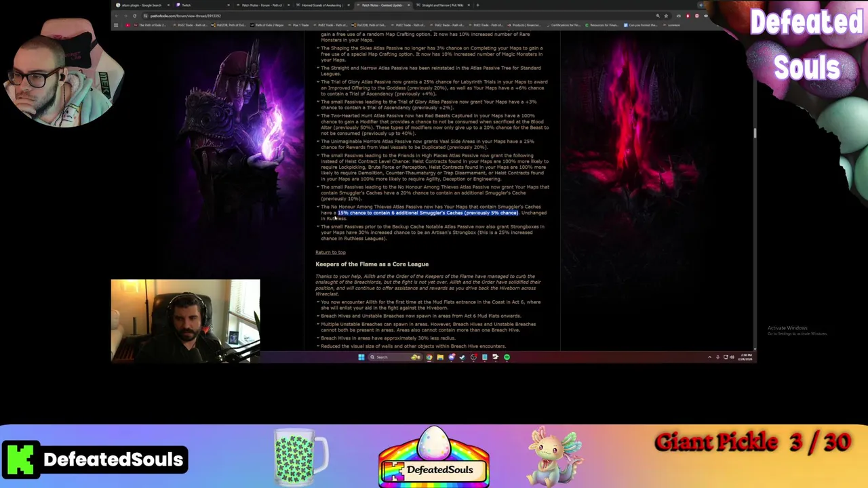Click the Shaping the Skies Atlas Passive line

pyautogui.click(x=431, y=54)
